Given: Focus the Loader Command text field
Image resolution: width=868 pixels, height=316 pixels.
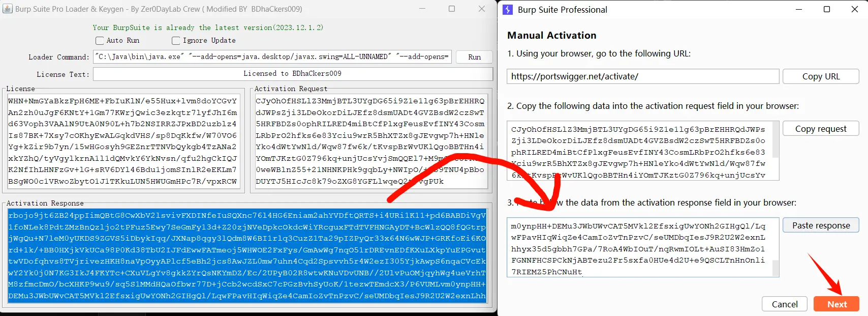Looking at the screenshot, I should 272,57.
